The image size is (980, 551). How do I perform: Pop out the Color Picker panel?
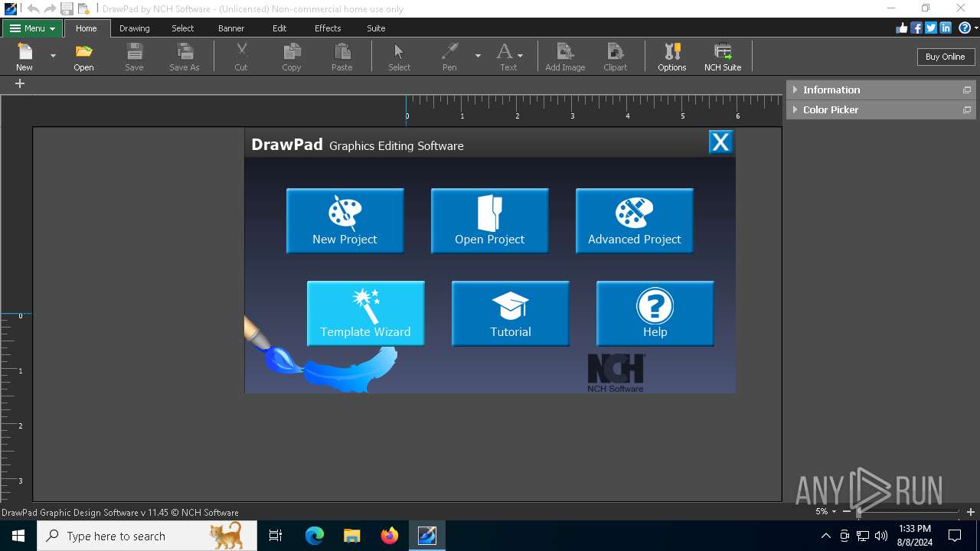point(967,109)
